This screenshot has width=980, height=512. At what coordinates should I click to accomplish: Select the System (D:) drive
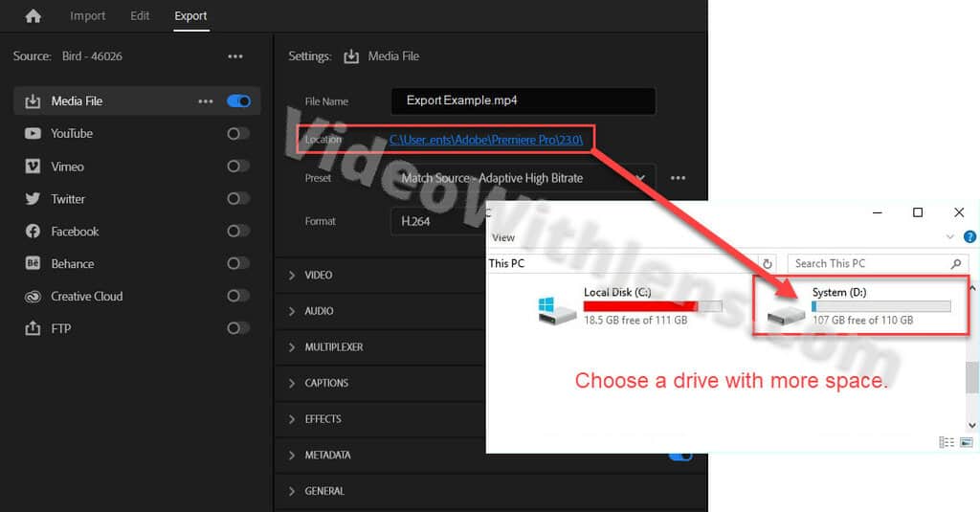[859, 306]
